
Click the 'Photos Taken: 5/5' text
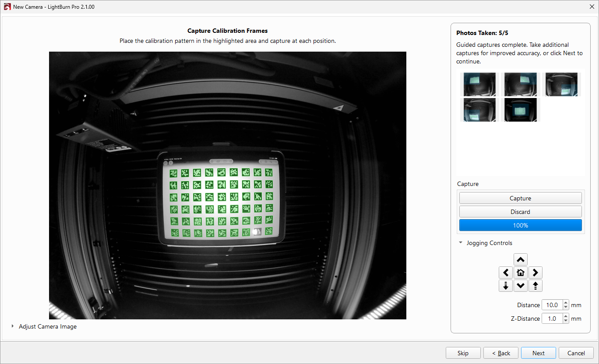point(482,33)
